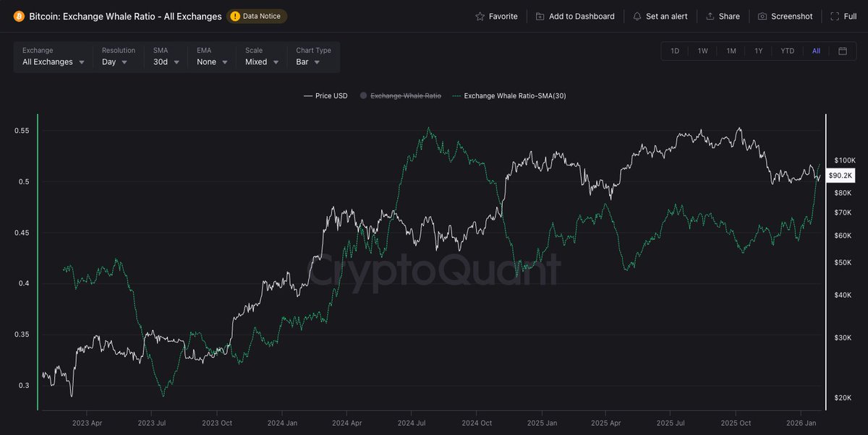Select the 1Y time range

[759, 51]
